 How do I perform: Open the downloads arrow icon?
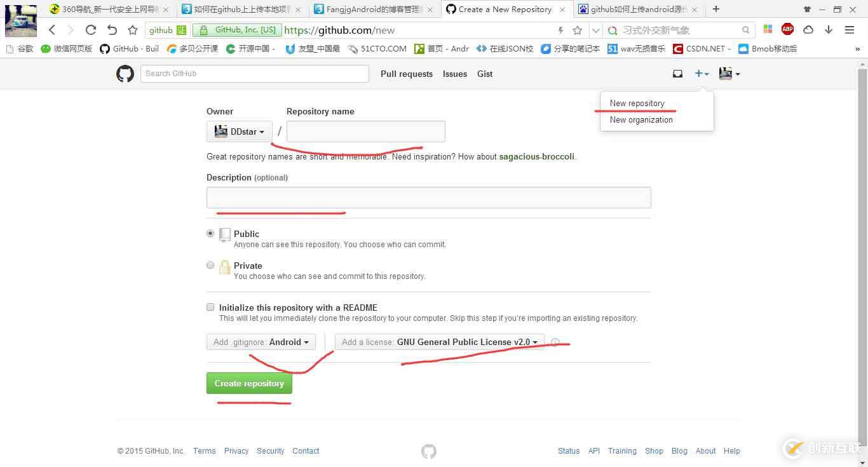[x=829, y=30]
